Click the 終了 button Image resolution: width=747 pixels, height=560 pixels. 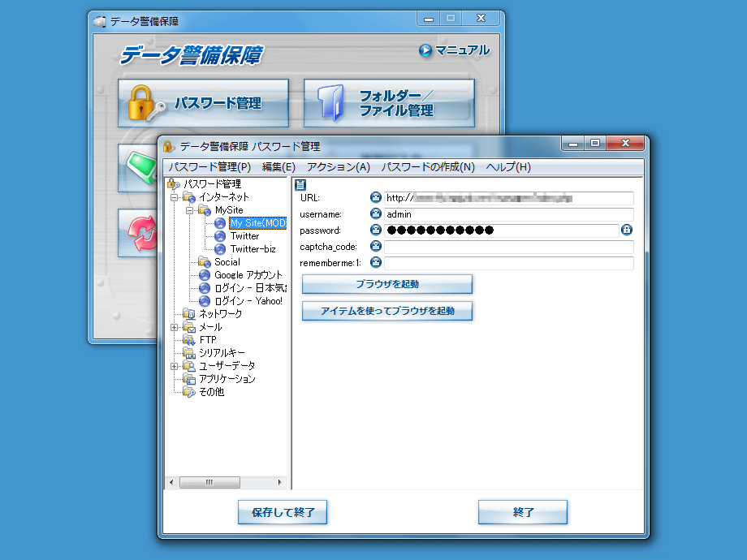pyautogui.click(x=523, y=512)
